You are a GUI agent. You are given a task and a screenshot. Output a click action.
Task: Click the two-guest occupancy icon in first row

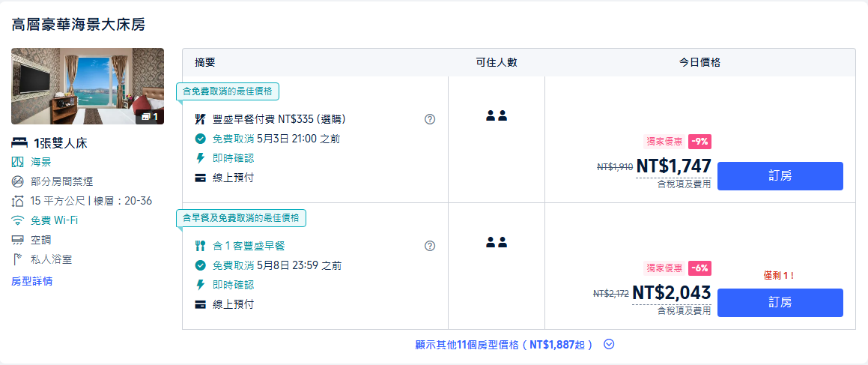coord(497,115)
